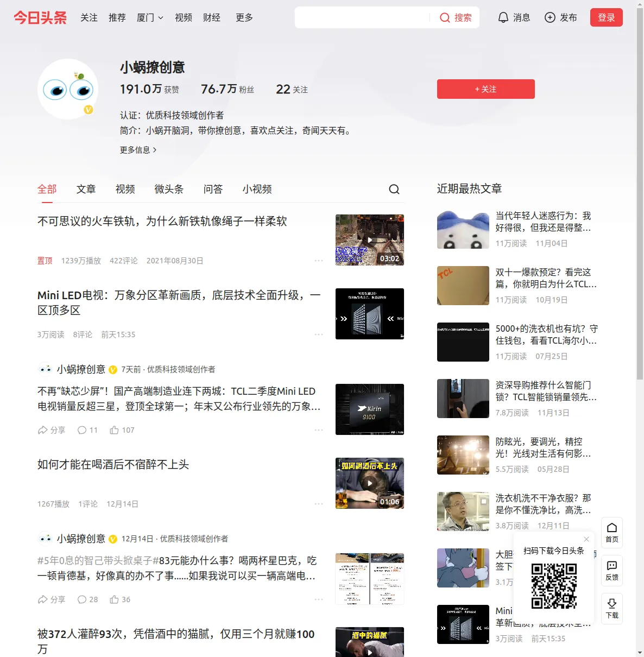Viewport: 644px width, 657px height.
Task: Click the 今日头条 logo
Action: coord(40,17)
